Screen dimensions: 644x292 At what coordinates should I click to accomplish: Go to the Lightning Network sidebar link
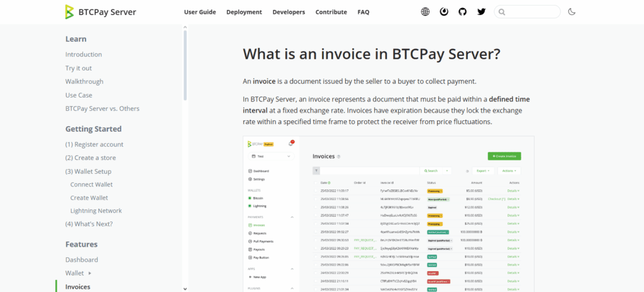(x=96, y=211)
